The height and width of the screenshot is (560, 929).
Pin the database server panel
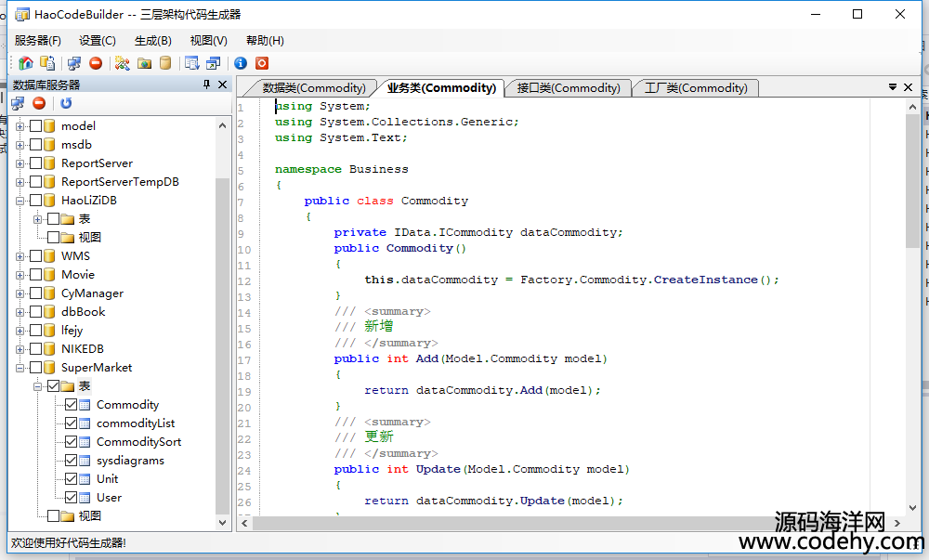(x=207, y=85)
